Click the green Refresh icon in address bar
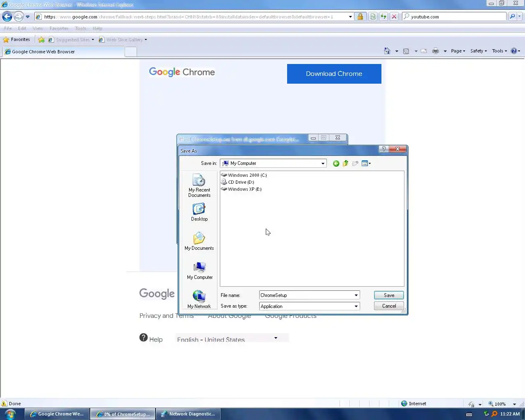Screen dimensions: 525x420 tap(383, 17)
